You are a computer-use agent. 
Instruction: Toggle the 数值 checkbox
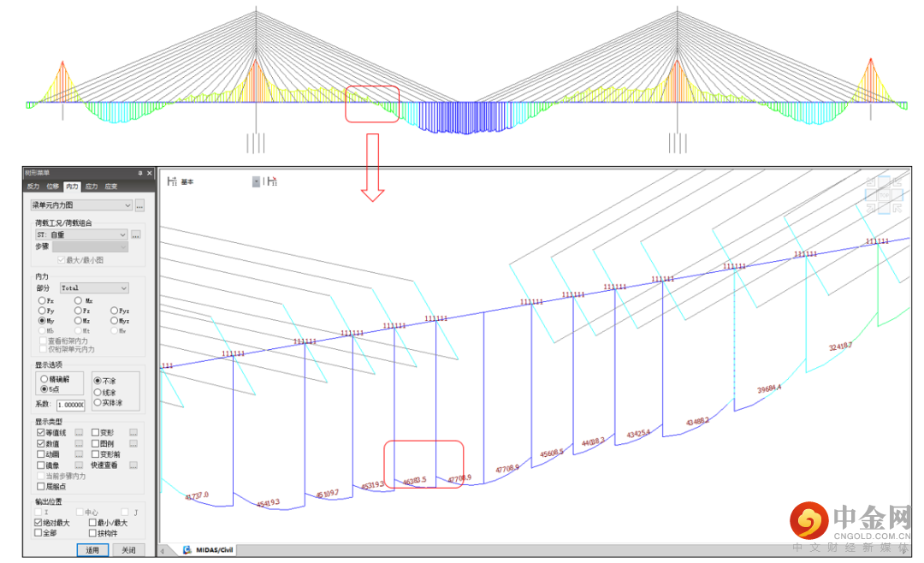[41, 443]
